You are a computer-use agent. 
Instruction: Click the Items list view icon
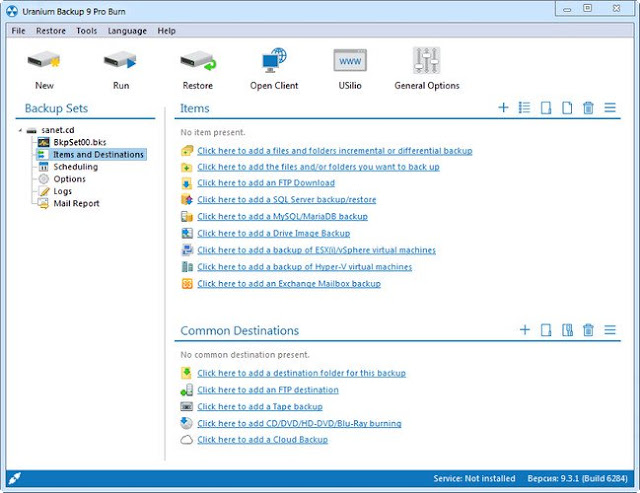point(524,108)
